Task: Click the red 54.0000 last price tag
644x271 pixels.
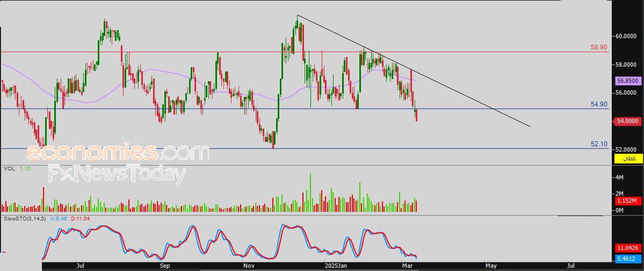Action: pyautogui.click(x=627, y=121)
